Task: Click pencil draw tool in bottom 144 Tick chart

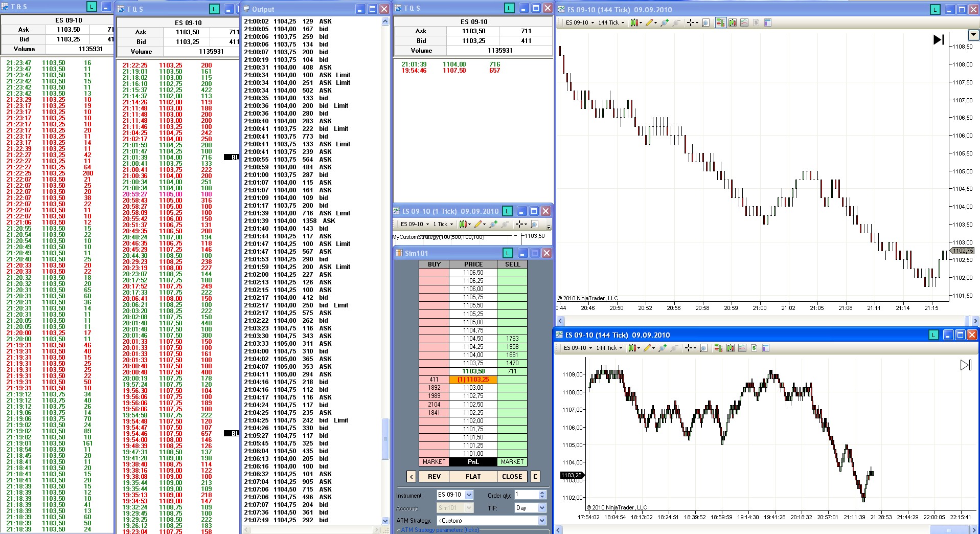Action: click(648, 348)
